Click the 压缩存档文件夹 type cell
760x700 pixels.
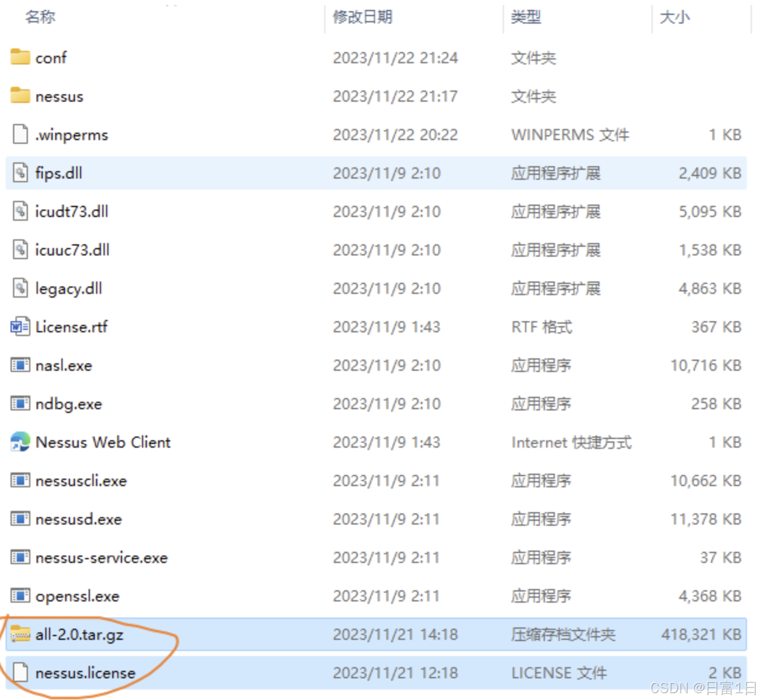click(x=563, y=634)
